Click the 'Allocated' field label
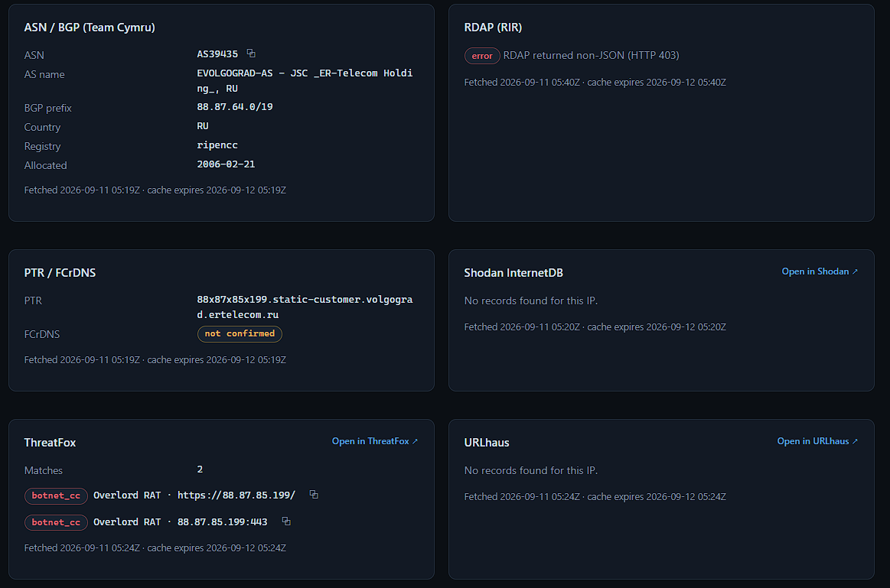The width and height of the screenshot is (890, 588). [45, 166]
